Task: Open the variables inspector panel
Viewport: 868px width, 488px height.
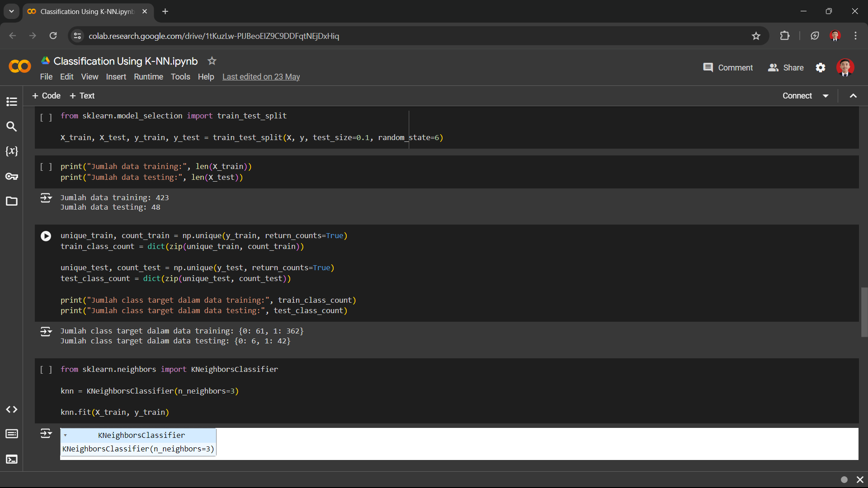Action: pos(12,151)
